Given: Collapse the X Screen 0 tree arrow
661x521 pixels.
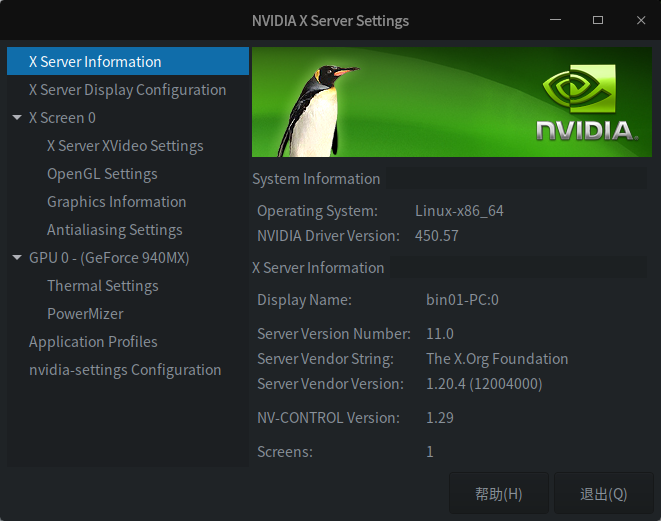Looking at the screenshot, I should click(x=17, y=118).
